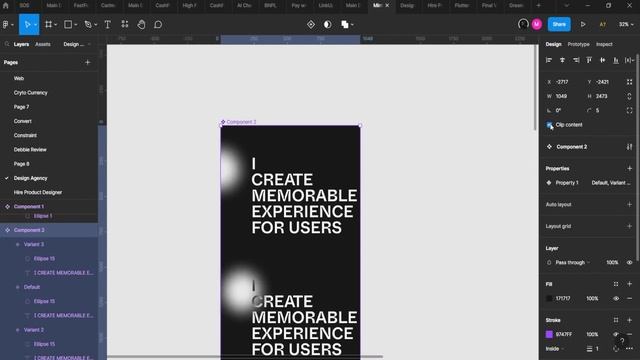Viewport: 640px width, 360px height.
Task: Open the help question mark button
Action: pos(622,341)
